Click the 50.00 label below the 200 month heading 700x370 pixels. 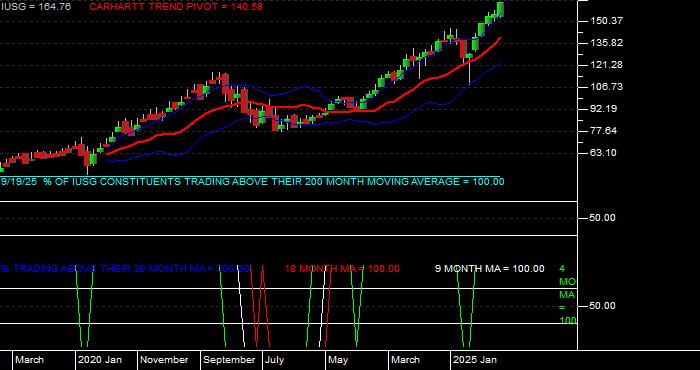[x=603, y=218]
